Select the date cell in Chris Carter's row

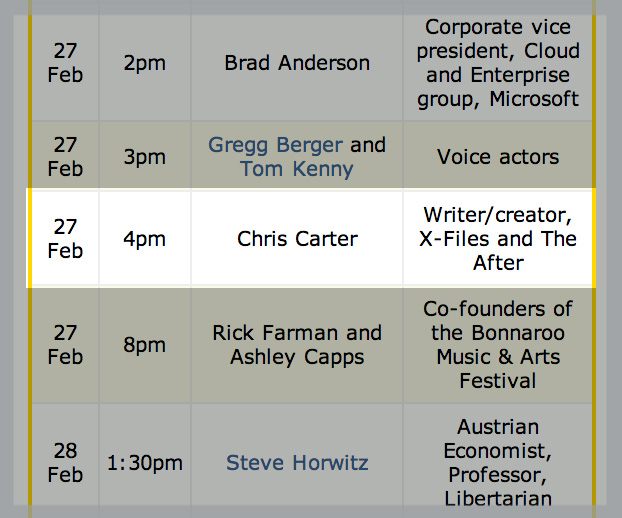(65, 239)
